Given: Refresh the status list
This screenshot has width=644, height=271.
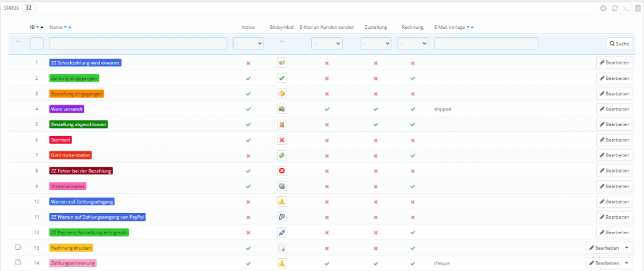Looking at the screenshot, I should coord(614,8).
